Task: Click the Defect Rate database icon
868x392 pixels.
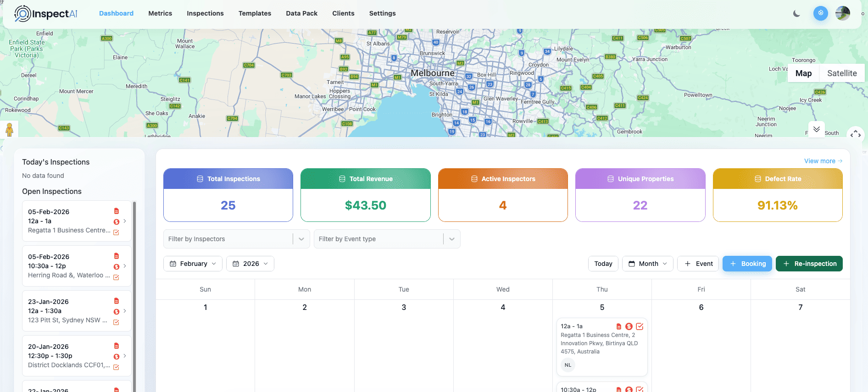Action: coord(757,179)
